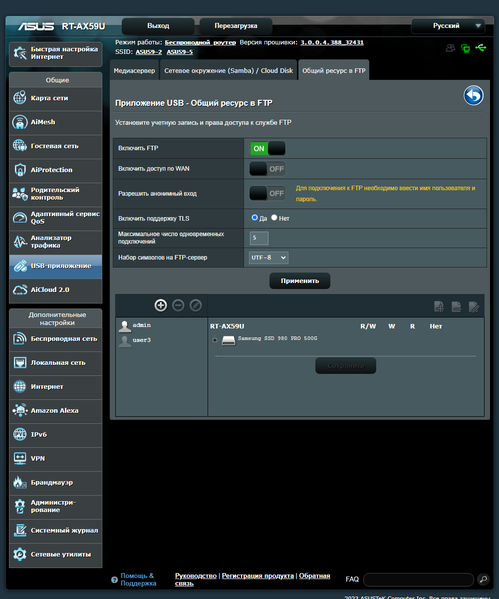This screenshot has width=499, height=599.
Task: Click the blue back arrow icon
Action: pos(473,96)
